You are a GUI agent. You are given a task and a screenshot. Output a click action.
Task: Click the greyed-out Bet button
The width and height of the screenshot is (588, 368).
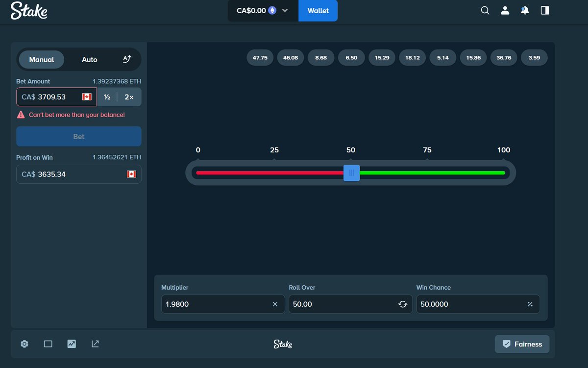pos(79,136)
